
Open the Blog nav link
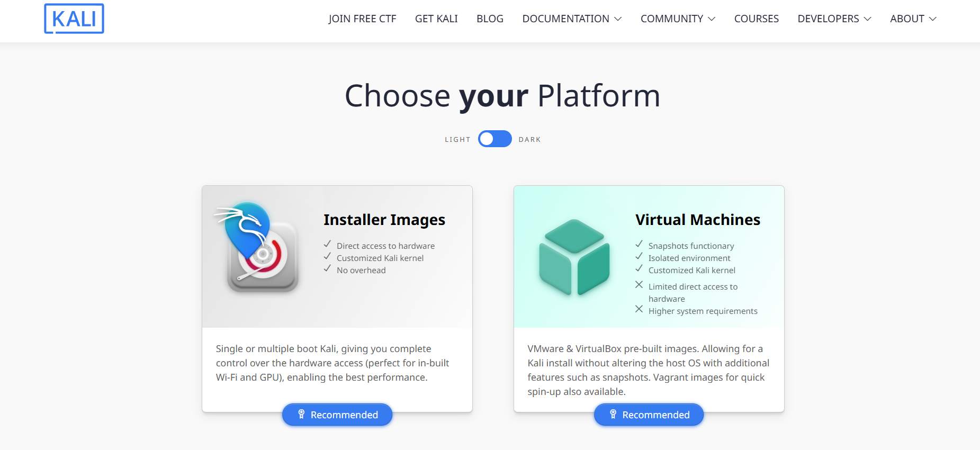[490, 19]
